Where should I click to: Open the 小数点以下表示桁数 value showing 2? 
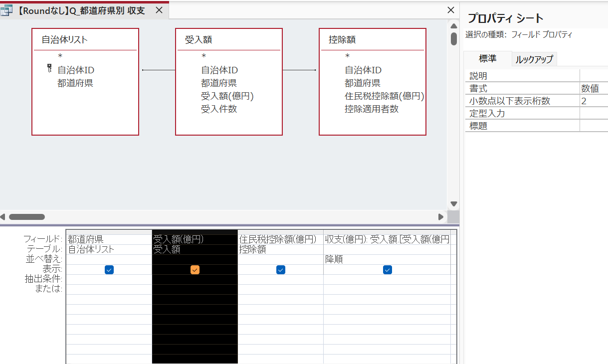(594, 101)
